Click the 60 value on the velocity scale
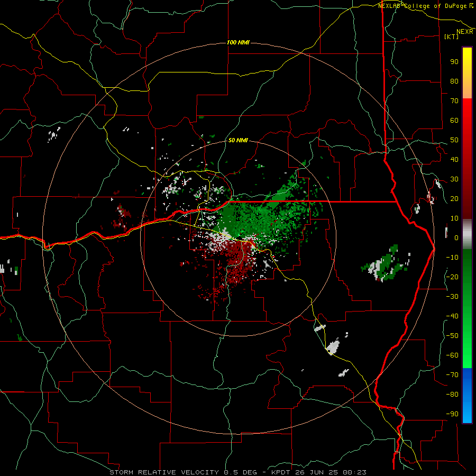This screenshot has height=476, width=476. pos(454,120)
